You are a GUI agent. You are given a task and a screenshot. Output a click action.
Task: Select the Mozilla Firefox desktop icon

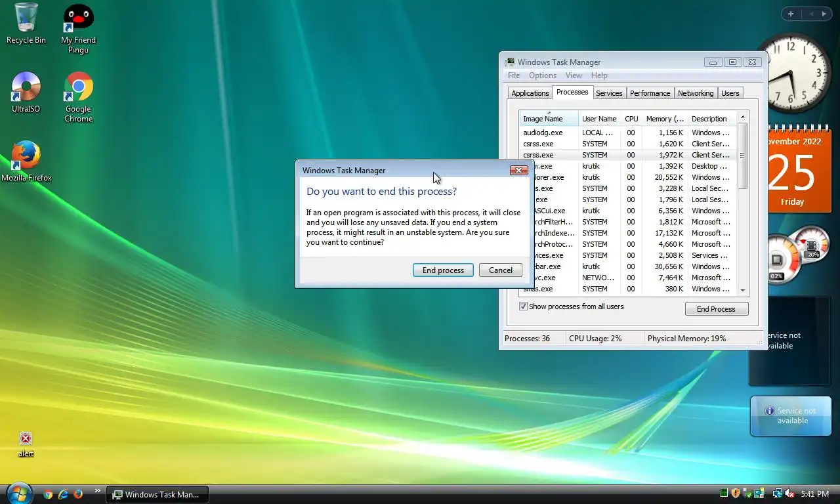26,161
